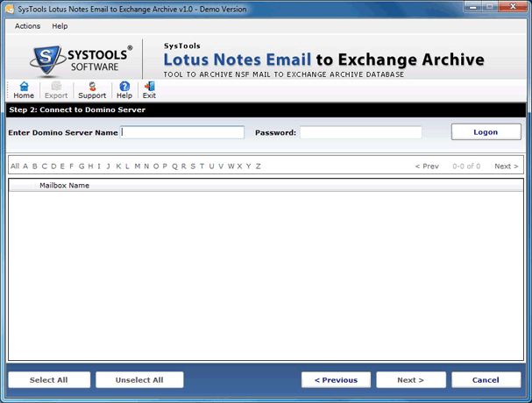This screenshot has width=532, height=403.
Task: Filter mailboxes by letter N
Action: point(146,166)
